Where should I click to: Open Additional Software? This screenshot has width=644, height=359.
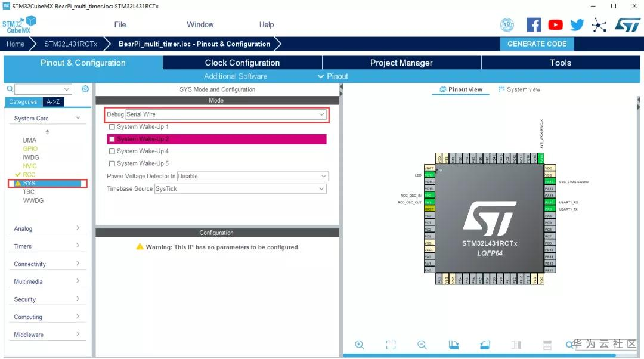point(236,76)
